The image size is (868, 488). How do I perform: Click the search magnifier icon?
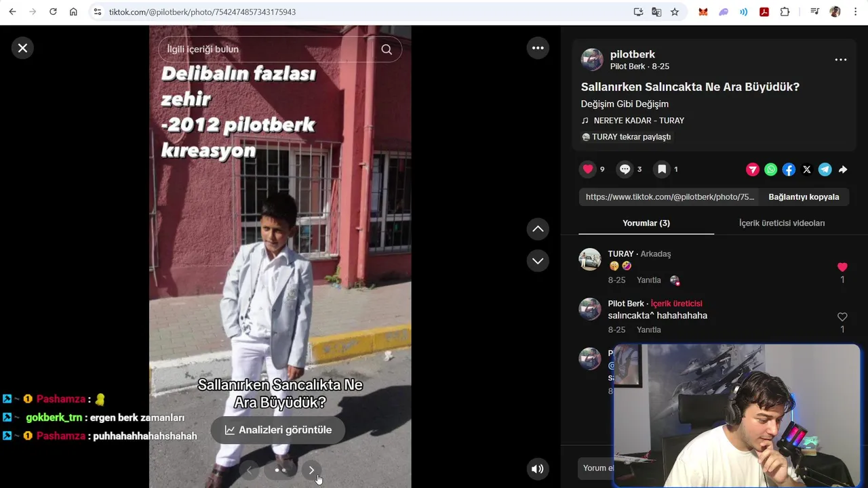coord(387,49)
